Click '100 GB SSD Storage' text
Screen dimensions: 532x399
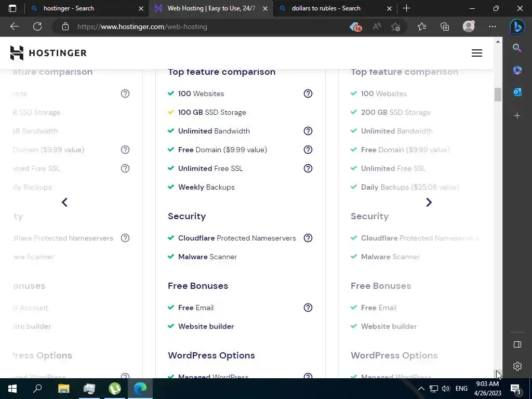(x=212, y=112)
